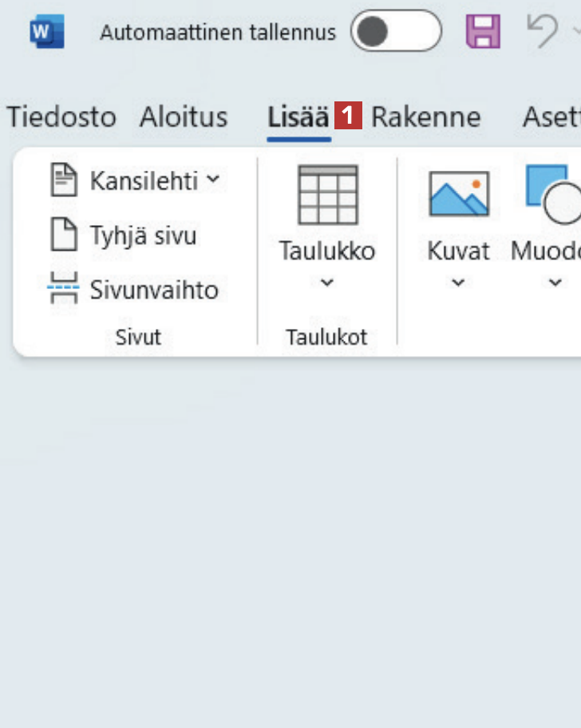The width and height of the screenshot is (581, 728).
Task: Open the Tiedosto tab
Action: click(61, 117)
